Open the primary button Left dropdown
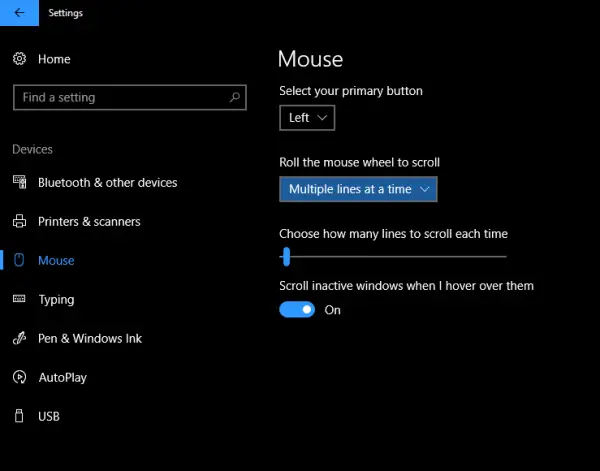Image resolution: width=600 pixels, height=471 pixels. 307,118
